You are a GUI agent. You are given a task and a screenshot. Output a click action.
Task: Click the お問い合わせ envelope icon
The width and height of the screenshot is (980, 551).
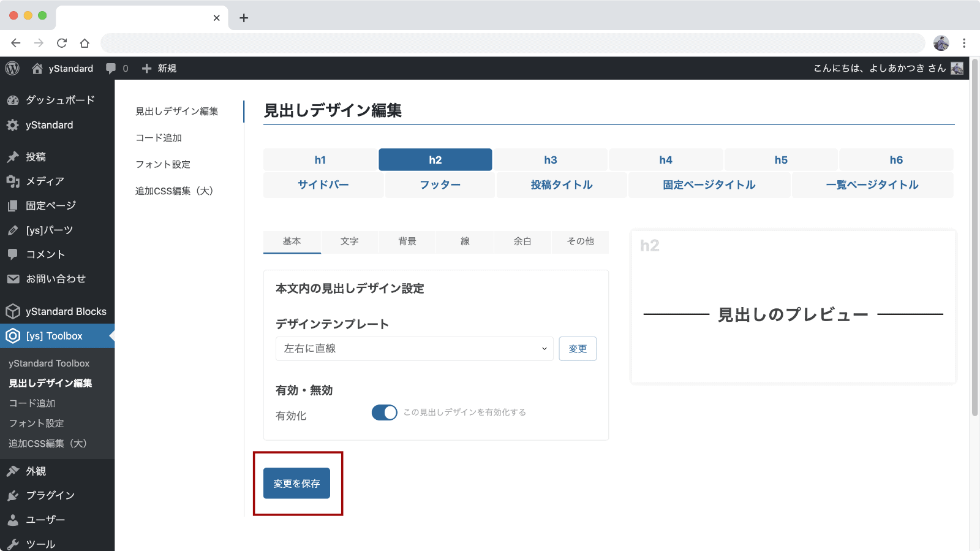click(13, 279)
